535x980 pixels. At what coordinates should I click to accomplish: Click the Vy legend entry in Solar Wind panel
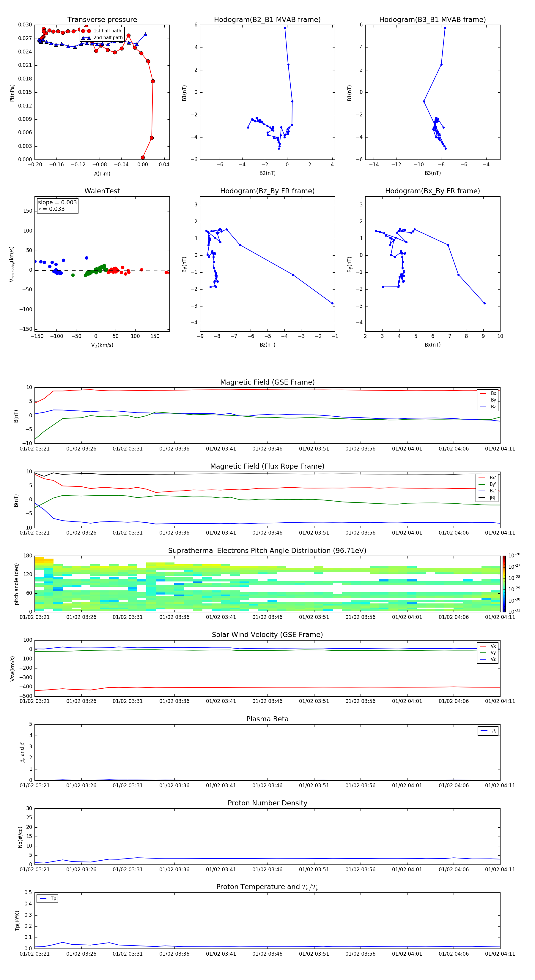click(488, 653)
